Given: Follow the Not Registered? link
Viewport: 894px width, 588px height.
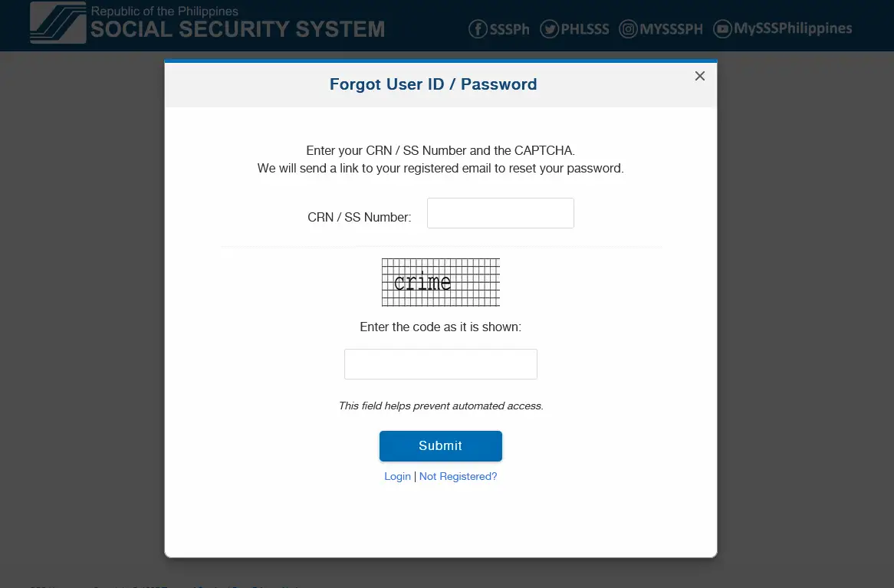Looking at the screenshot, I should pos(458,476).
